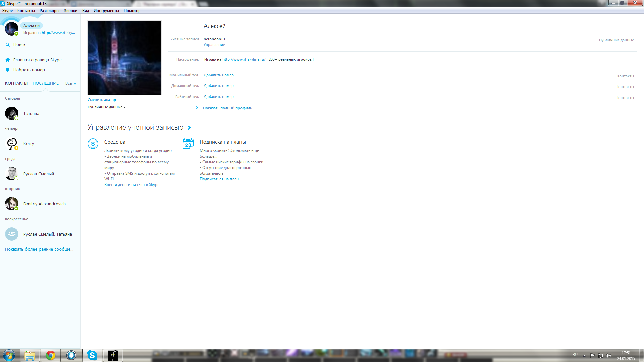Click Подписаться на план link
The height and width of the screenshot is (362, 644).
(219, 179)
